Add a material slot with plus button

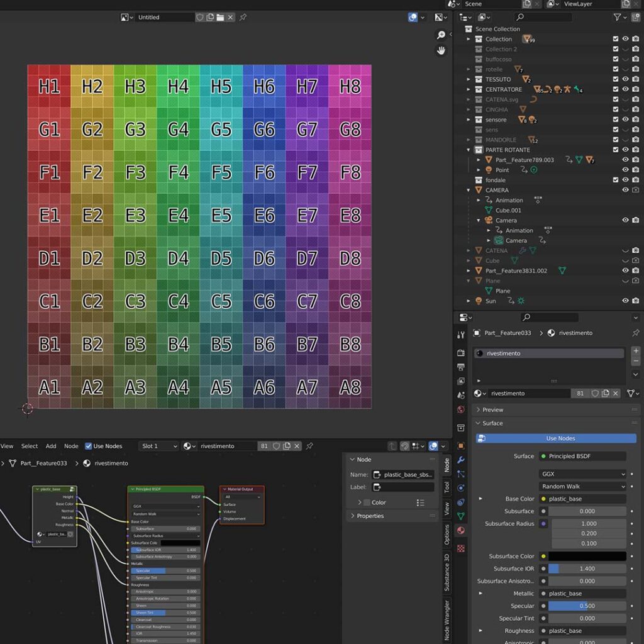[636, 351]
